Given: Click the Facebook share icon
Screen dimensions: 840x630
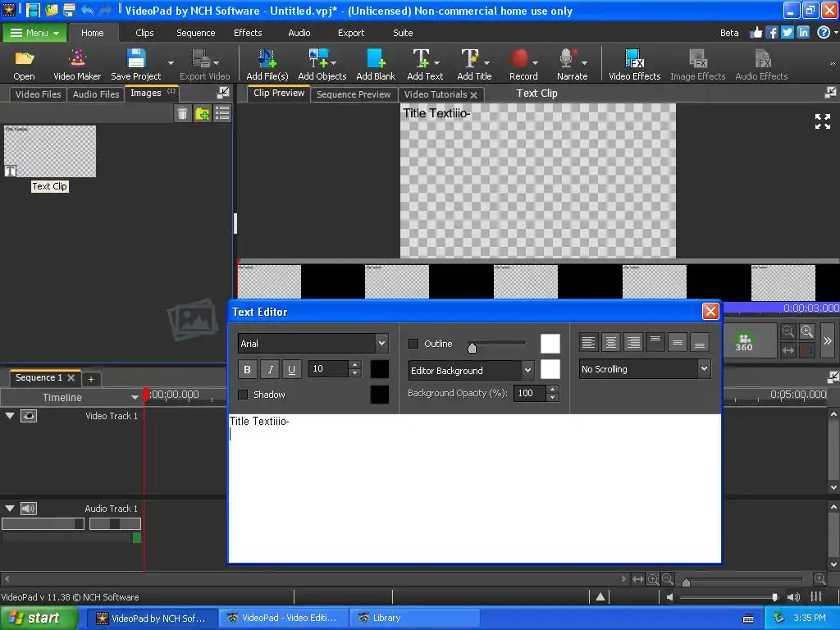Looking at the screenshot, I should [x=771, y=33].
